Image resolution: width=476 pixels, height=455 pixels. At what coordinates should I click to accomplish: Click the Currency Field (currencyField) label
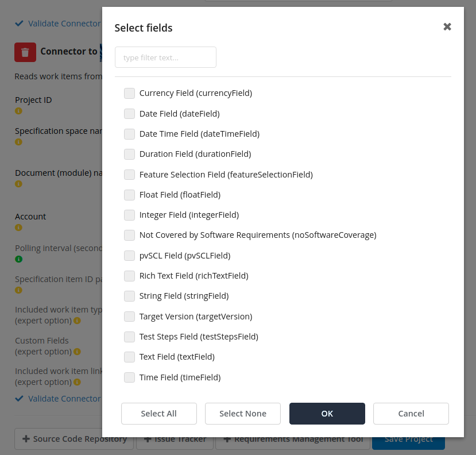point(196,93)
